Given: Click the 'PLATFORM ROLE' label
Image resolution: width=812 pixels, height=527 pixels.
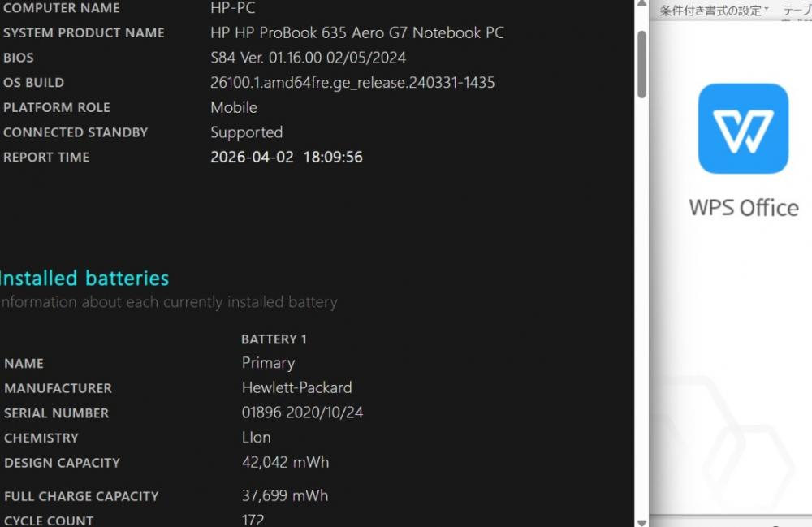Looking at the screenshot, I should point(57,107).
